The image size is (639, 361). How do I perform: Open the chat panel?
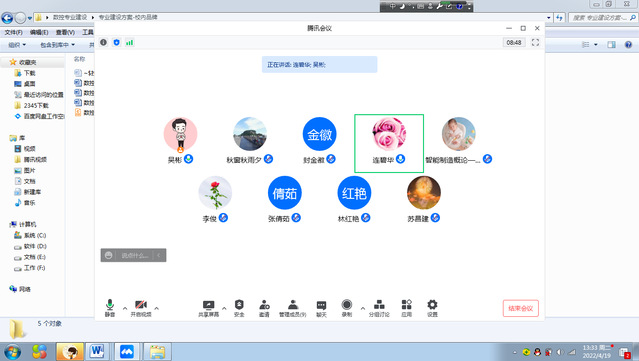[321, 308]
